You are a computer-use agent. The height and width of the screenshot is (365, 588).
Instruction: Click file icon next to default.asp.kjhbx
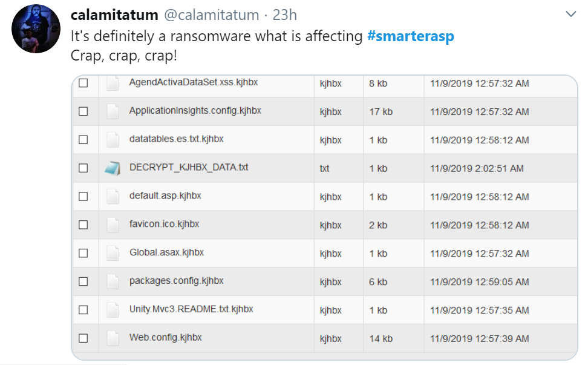pyautogui.click(x=113, y=197)
